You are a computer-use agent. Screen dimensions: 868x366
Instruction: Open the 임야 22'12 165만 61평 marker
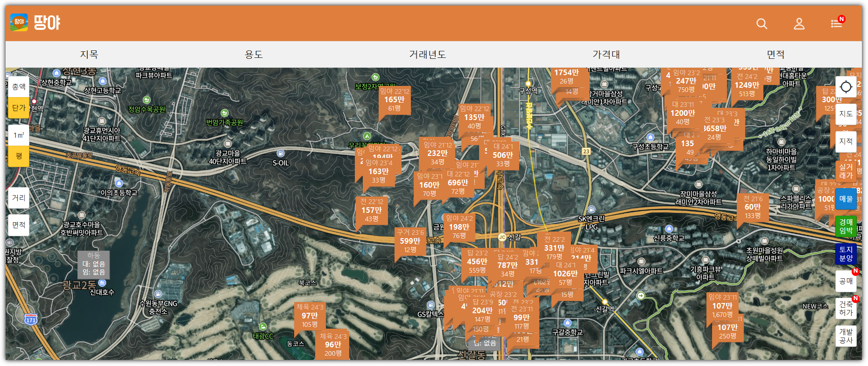(395, 100)
